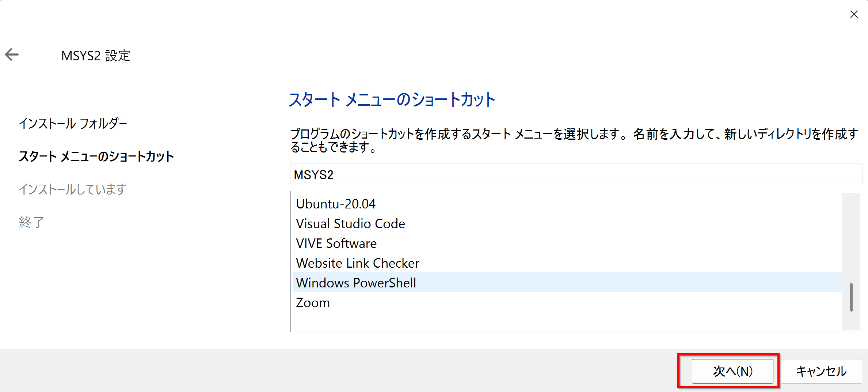Focus the MSYS2 start menu name field
The image size is (868, 392).
pyautogui.click(x=575, y=175)
